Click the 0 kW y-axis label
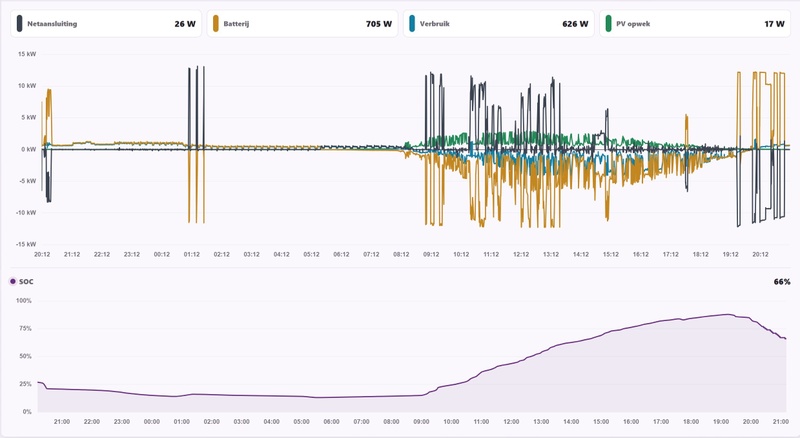 (29, 149)
